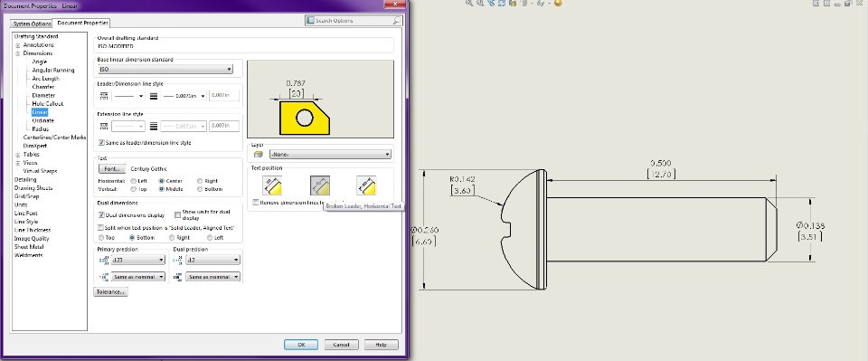The width and height of the screenshot is (868, 361).
Task: Click primary tolerance precision icon
Action: coord(103,276)
